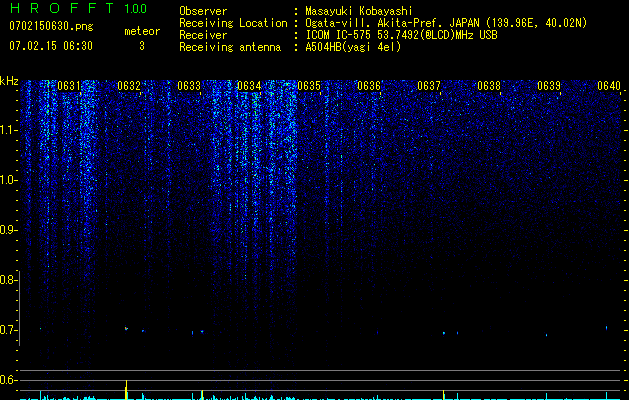Viewport: 629px width, 400px height.
Task: Click time marker 0636
Action: point(369,86)
